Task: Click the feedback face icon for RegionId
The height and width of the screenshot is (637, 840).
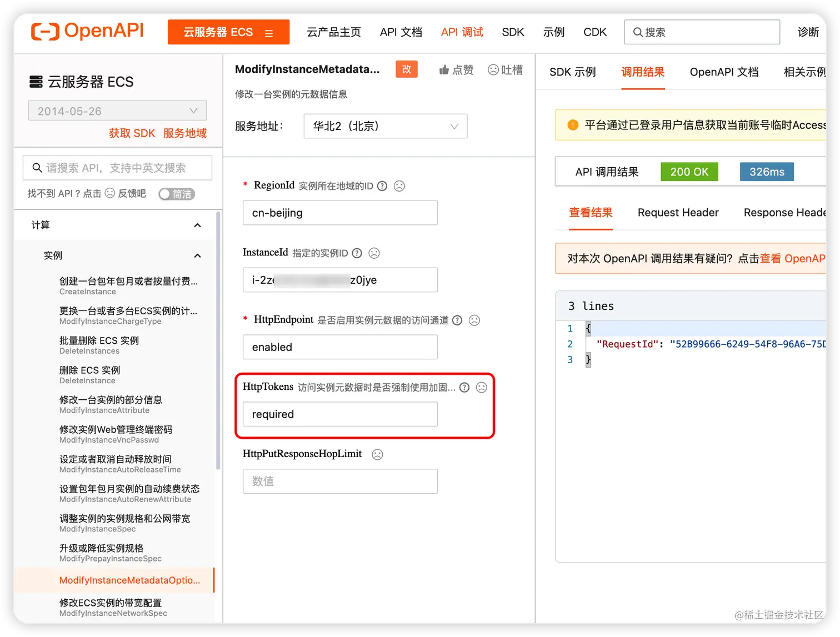Action: pos(399,186)
